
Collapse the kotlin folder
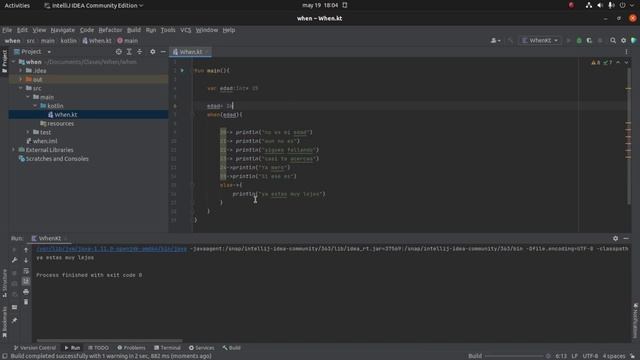(x=36, y=106)
